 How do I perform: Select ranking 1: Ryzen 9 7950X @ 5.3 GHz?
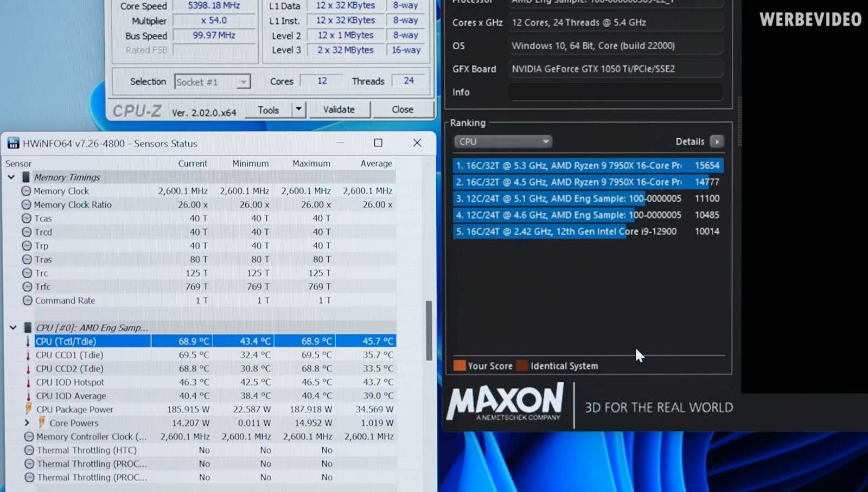click(588, 165)
